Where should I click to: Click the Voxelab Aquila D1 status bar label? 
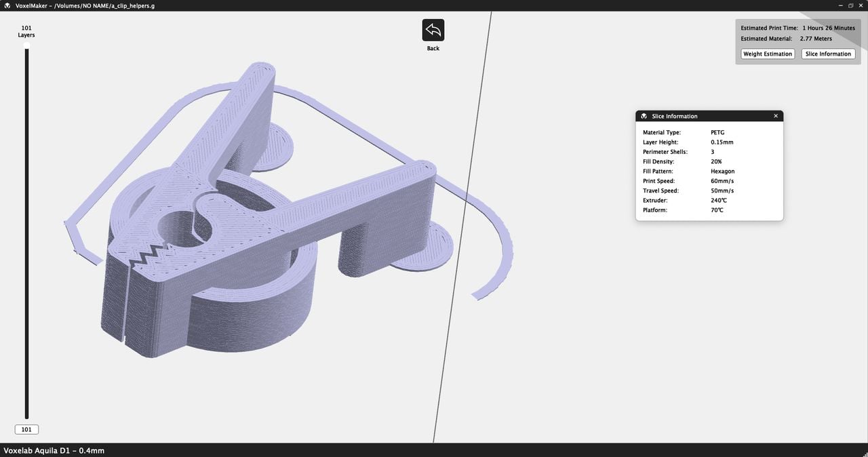pyautogui.click(x=54, y=450)
